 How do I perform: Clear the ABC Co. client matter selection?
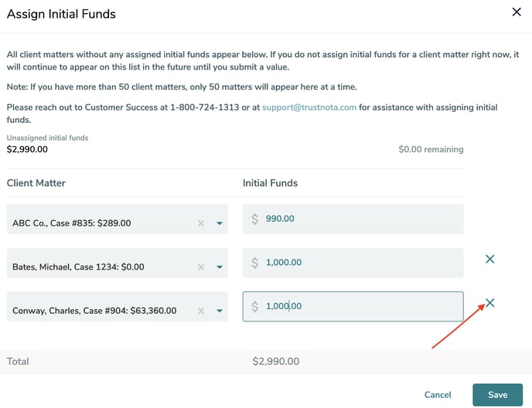pos(201,223)
